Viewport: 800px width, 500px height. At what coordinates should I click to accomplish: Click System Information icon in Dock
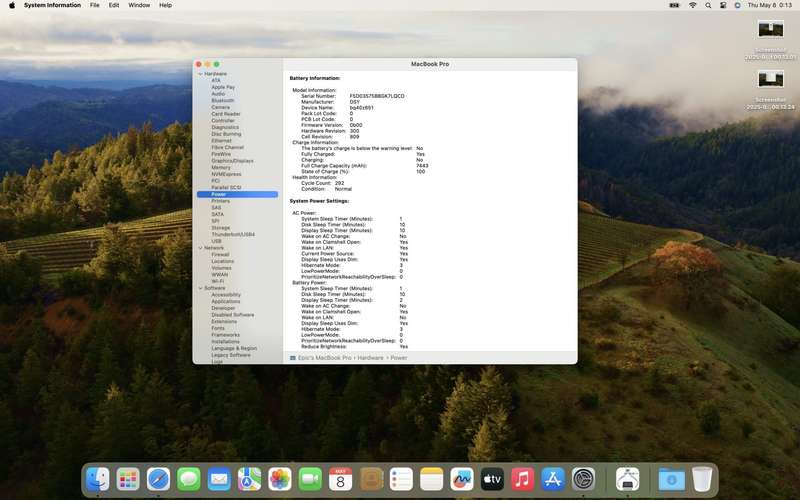(x=628, y=480)
